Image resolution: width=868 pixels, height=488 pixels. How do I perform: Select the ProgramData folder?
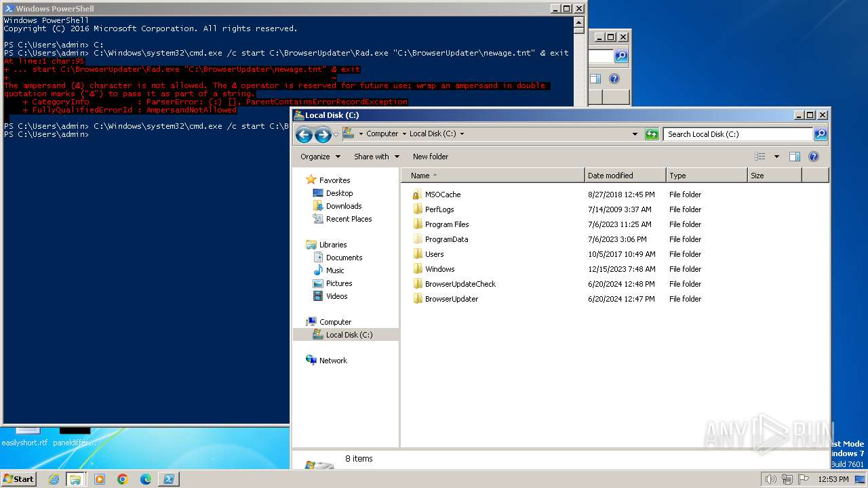click(446, 239)
